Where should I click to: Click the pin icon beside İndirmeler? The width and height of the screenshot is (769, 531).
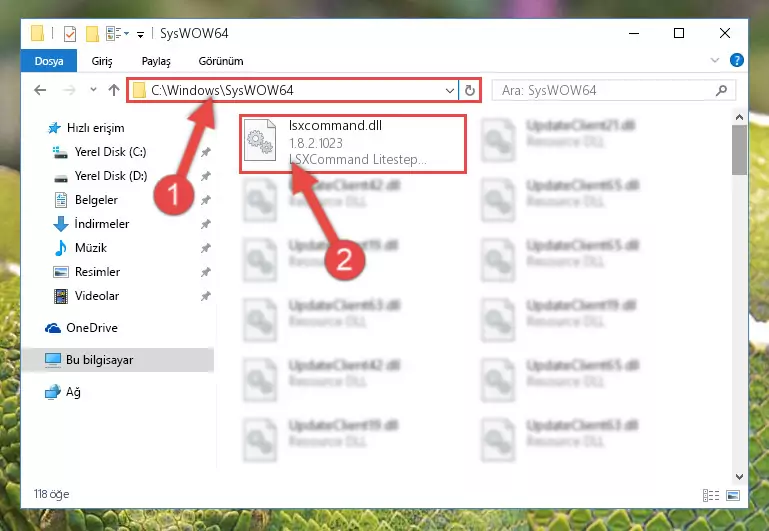point(205,224)
